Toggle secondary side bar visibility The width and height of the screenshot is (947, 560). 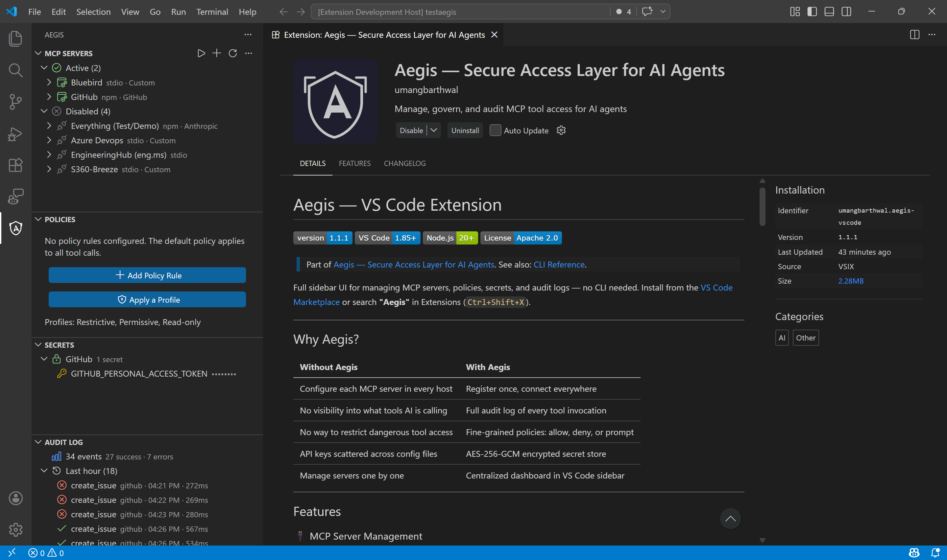[x=847, y=12]
